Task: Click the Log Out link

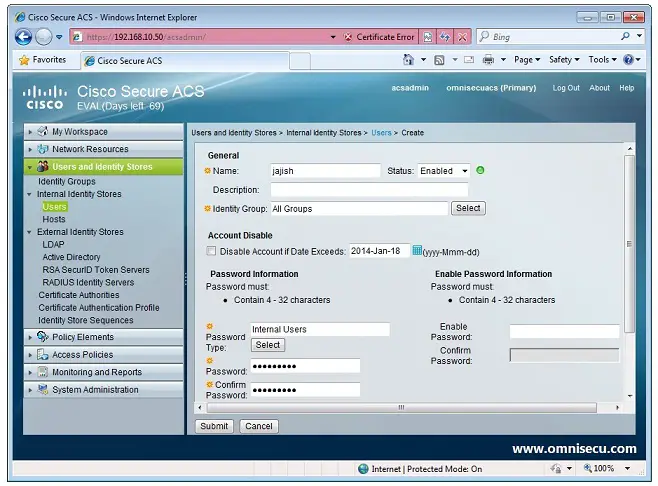Action: 566,88
